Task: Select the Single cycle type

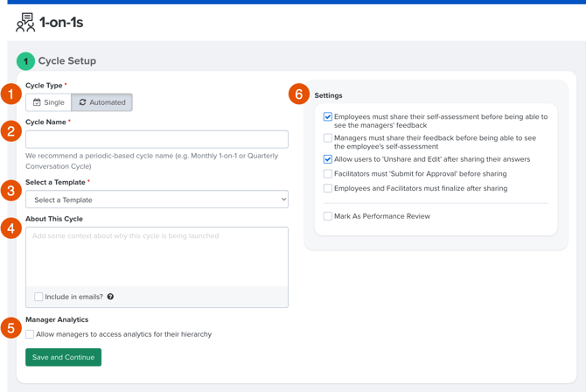Action: [x=49, y=102]
